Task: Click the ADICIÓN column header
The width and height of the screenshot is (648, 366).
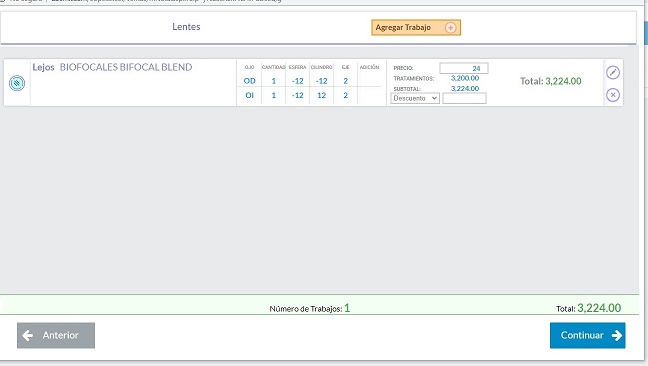Action: click(x=369, y=67)
